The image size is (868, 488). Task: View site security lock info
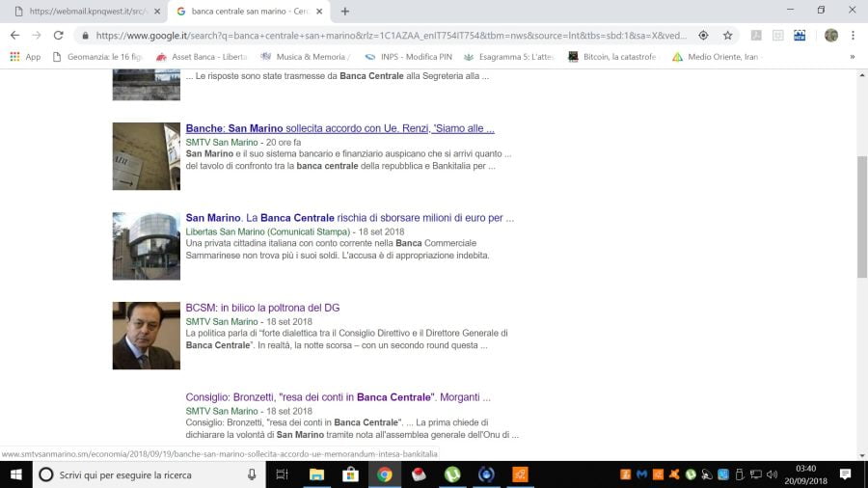point(85,36)
